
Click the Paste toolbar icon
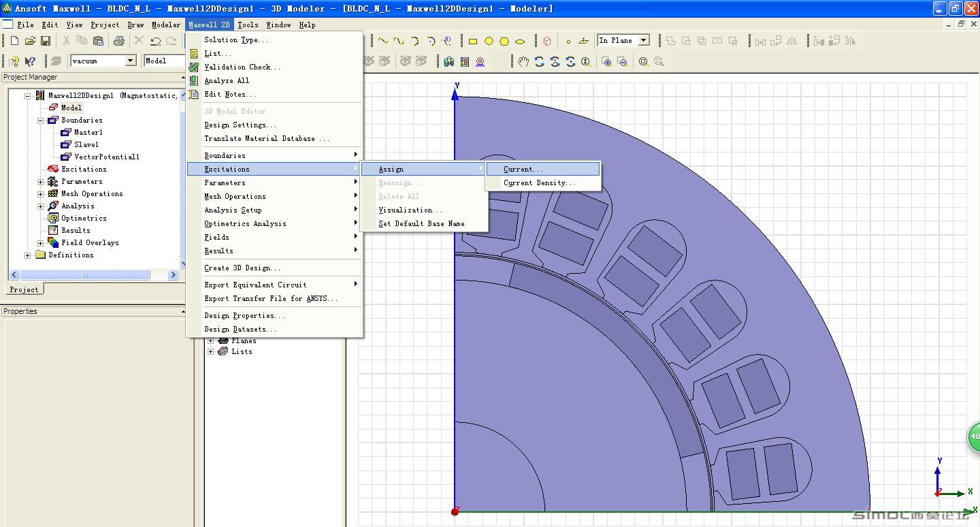(97, 41)
